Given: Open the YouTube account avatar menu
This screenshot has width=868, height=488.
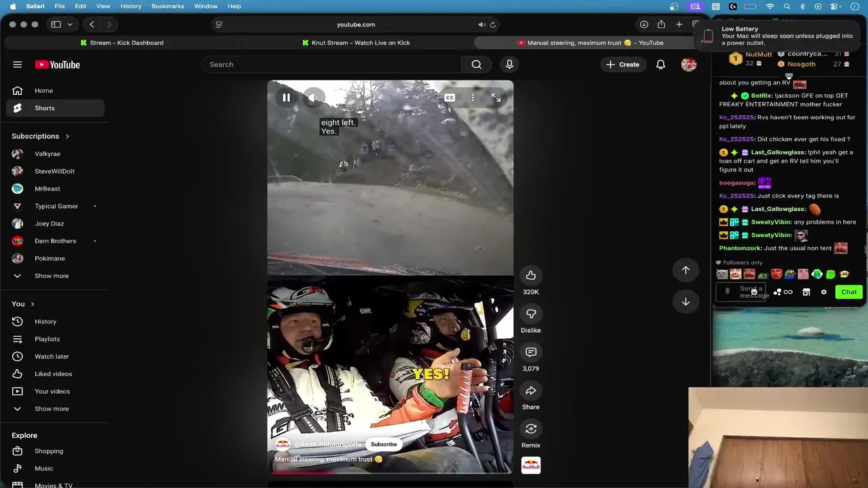Looking at the screenshot, I should point(689,64).
